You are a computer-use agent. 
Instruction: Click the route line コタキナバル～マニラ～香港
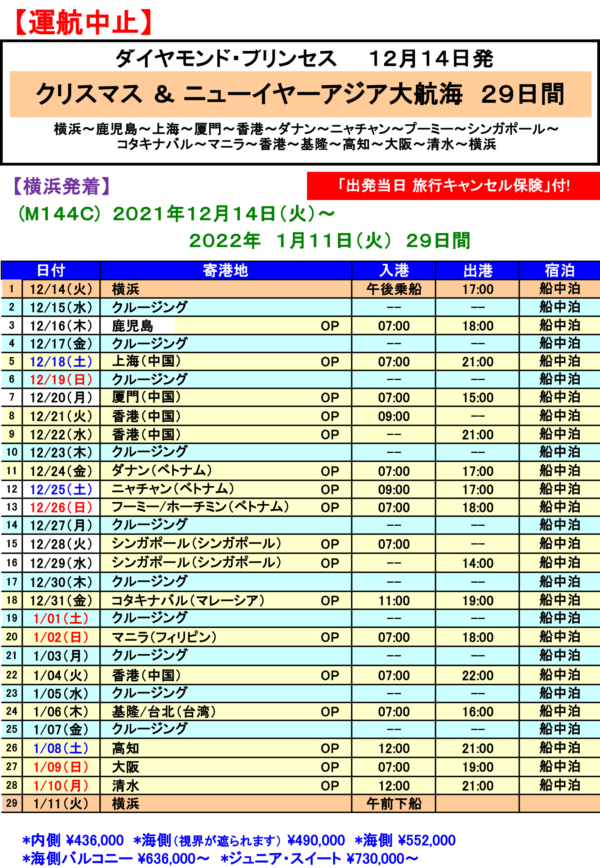coord(306,144)
